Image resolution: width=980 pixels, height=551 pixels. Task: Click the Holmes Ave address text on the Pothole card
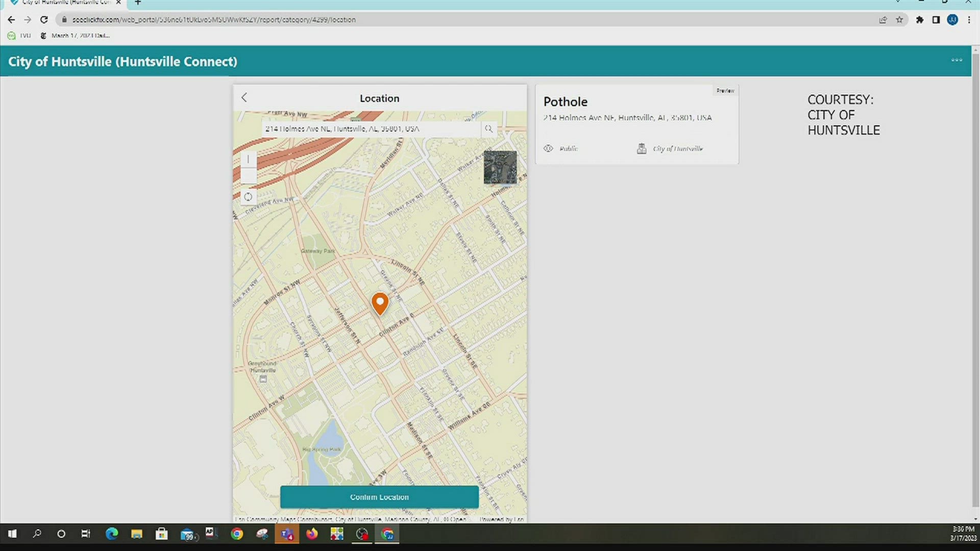click(627, 118)
